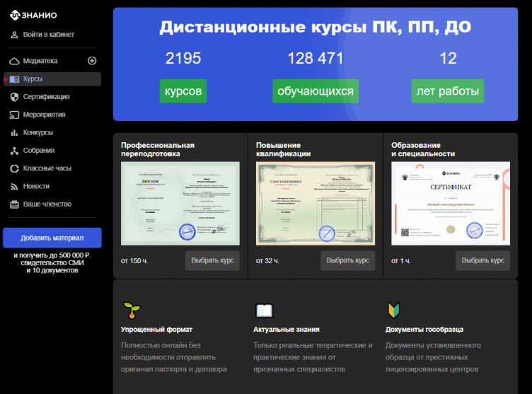Click the number 128 471
Screen dimensions: 532x394
point(316,59)
